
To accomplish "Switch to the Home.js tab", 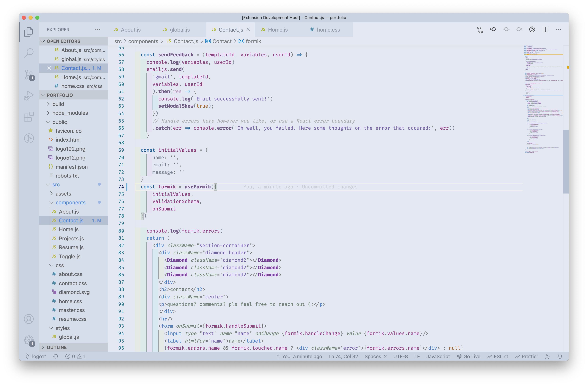I will [278, 30].
